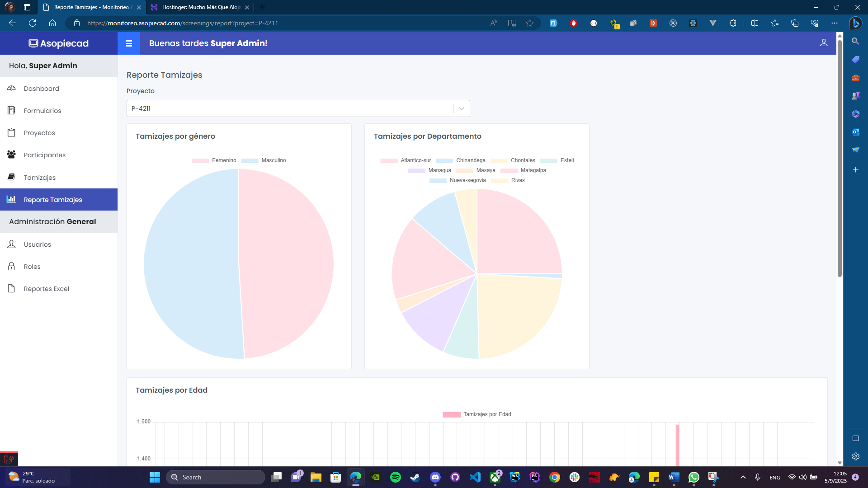Expand the Proyecto dropdown chevron
Image resolution: width=868 pixels, height=488 pixels.
pyautogui.click(x=462, y=108)
